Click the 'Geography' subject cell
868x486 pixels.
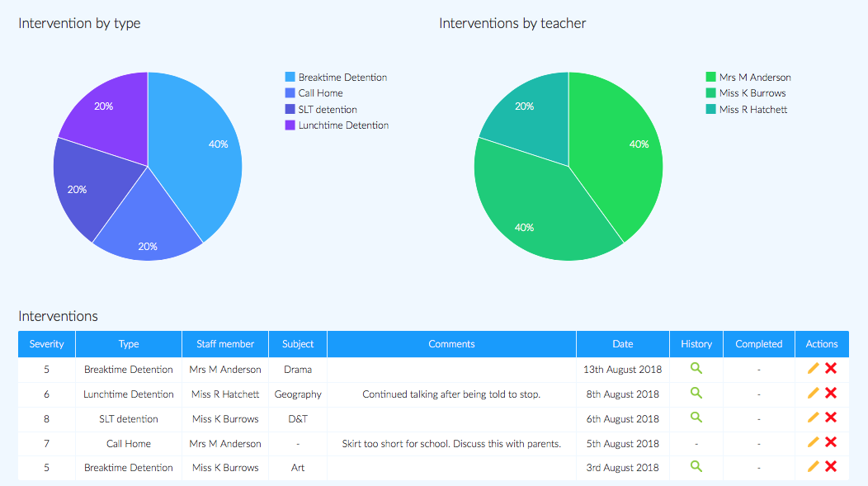[x=298, y=394]
